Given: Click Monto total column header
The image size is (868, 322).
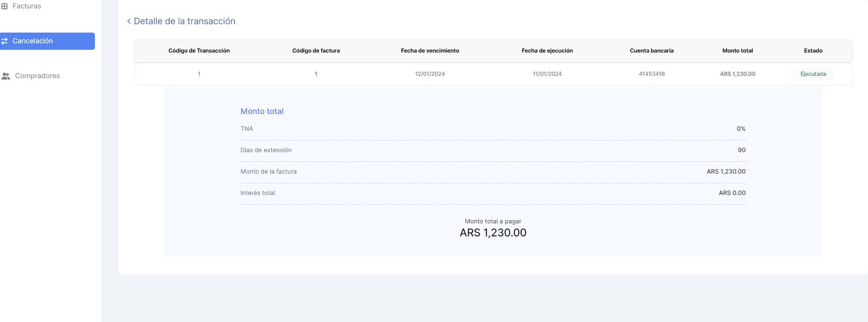Looking at the screenshot, I should pos(737,51).
